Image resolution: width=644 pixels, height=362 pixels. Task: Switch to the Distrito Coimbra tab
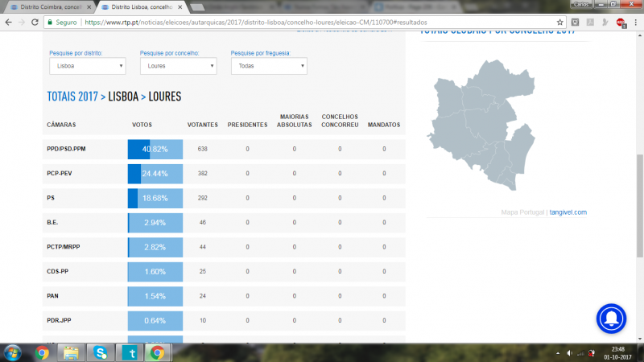[x=50, y=7]
